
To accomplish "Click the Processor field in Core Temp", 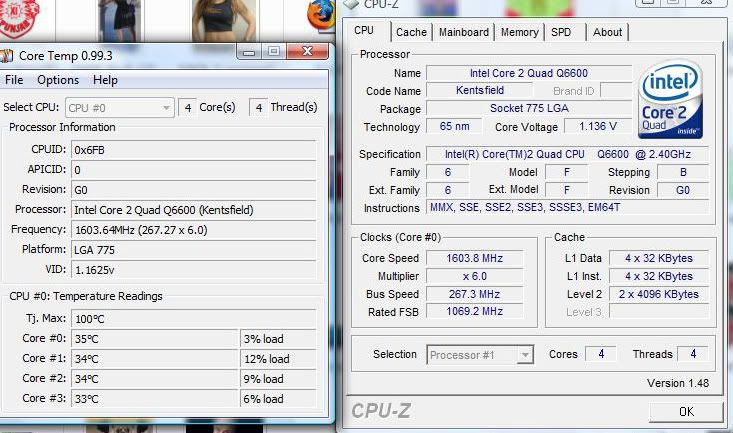I will pyautogui.click(x=194, y=210).
